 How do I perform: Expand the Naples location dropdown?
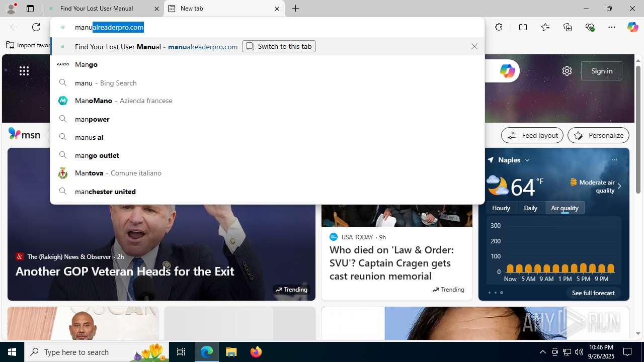click(527, 160)
